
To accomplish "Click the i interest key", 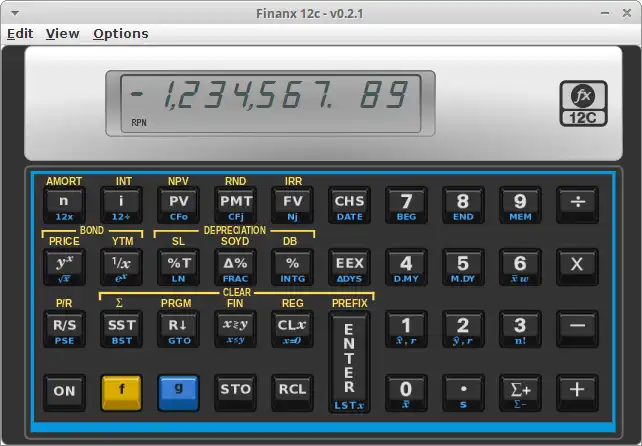I will click(x=121, y=205).
